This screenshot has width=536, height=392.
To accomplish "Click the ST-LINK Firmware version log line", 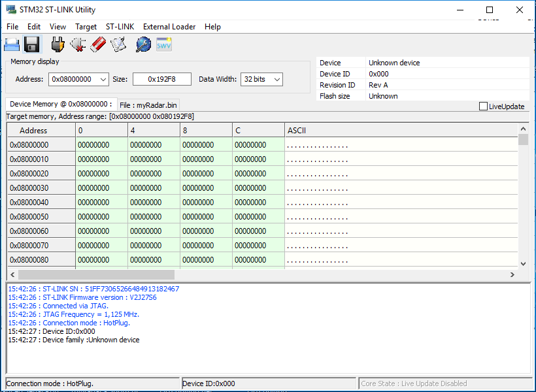I will point(82,297).
